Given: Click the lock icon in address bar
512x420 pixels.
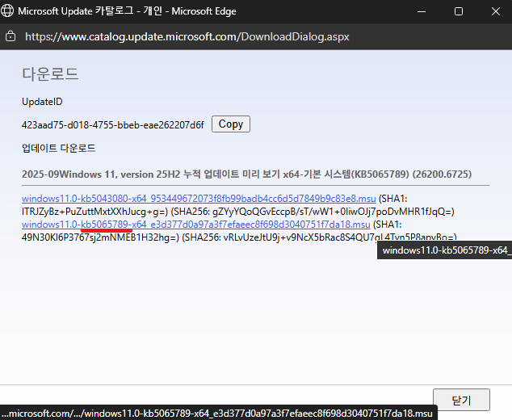Looking at the screenshot, I should [x=10, y=36].
